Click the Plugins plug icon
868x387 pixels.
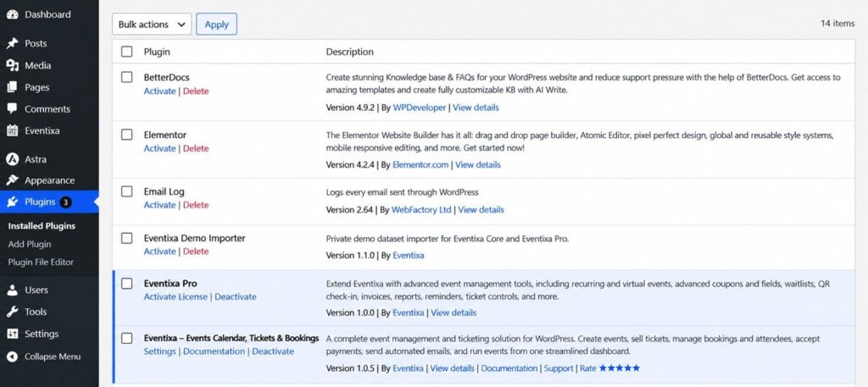[x=12, y=202]
